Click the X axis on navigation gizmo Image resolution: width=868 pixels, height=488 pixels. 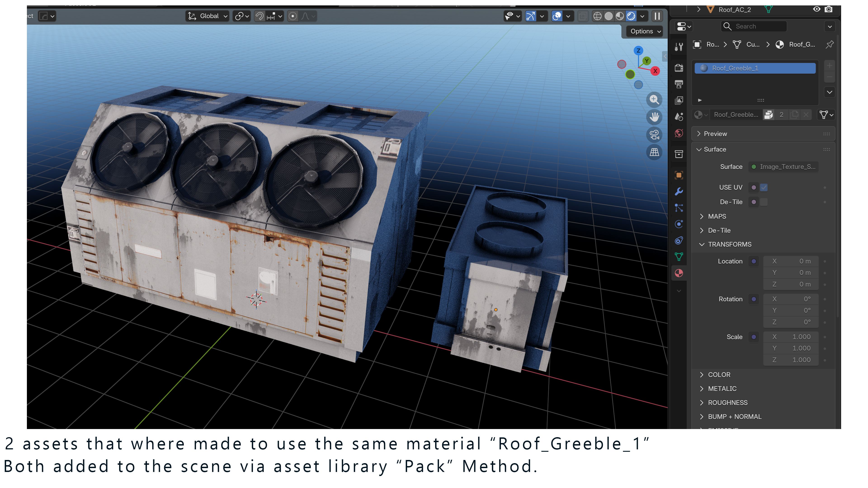[x=655, y=71]
